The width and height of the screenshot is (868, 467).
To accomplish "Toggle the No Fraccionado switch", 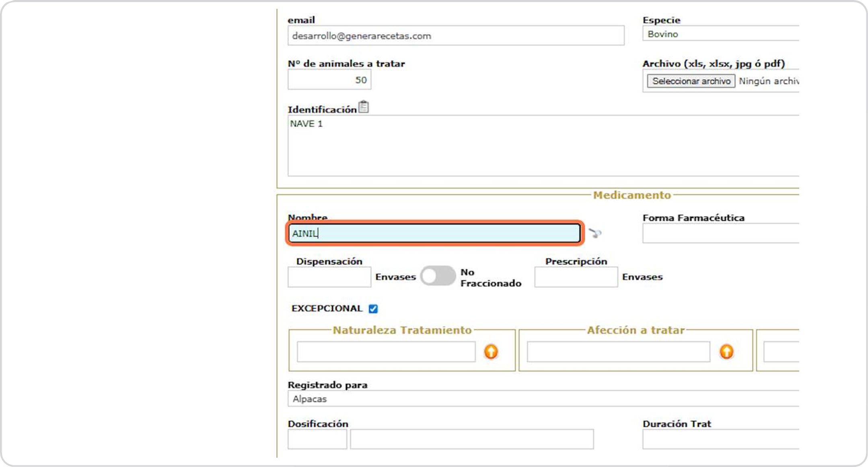I will tap(438, 276).
